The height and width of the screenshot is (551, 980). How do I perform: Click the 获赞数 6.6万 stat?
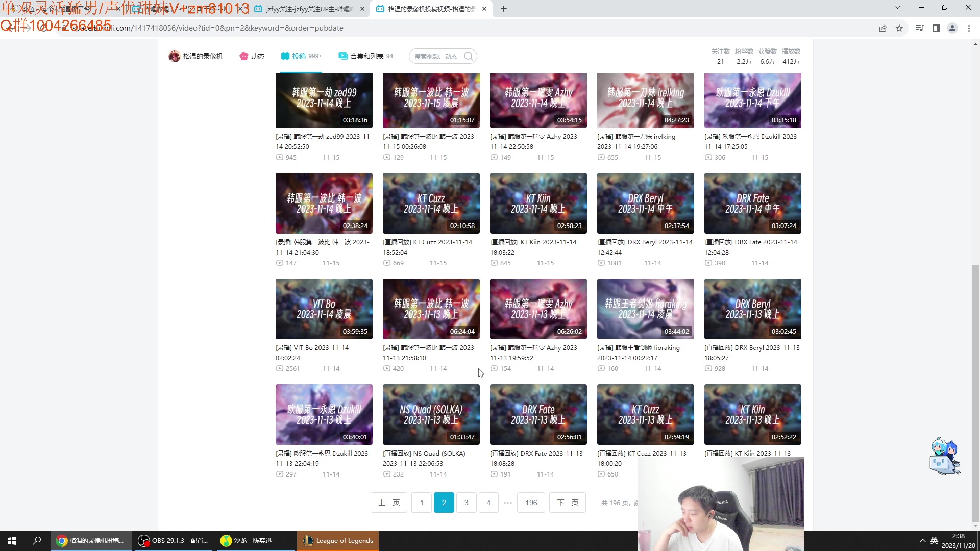(767, 57)
